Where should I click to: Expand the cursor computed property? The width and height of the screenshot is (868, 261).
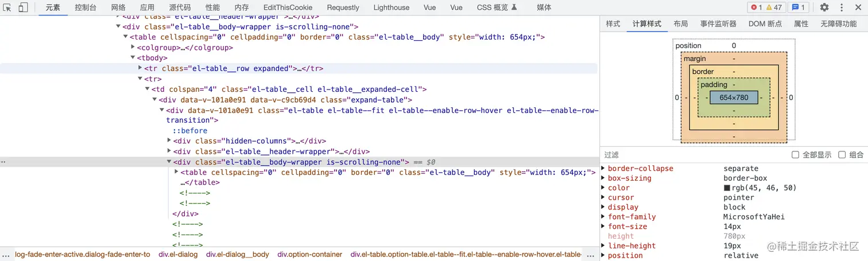(603, 198)
